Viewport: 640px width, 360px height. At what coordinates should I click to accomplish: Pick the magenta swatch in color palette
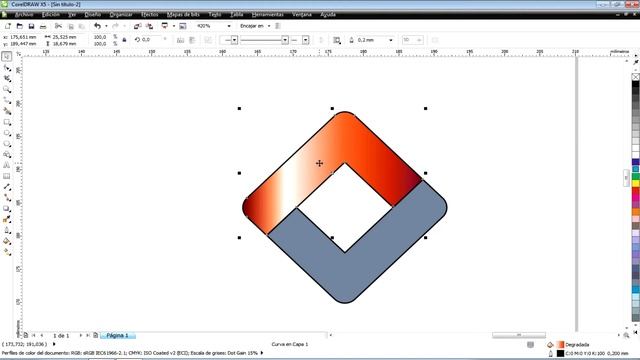(636, 198)
